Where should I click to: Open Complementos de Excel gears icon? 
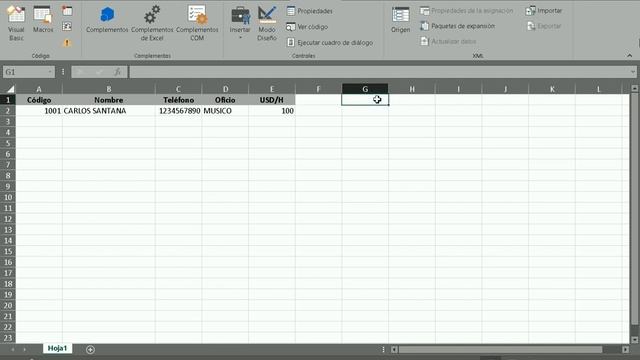(152, 23)
